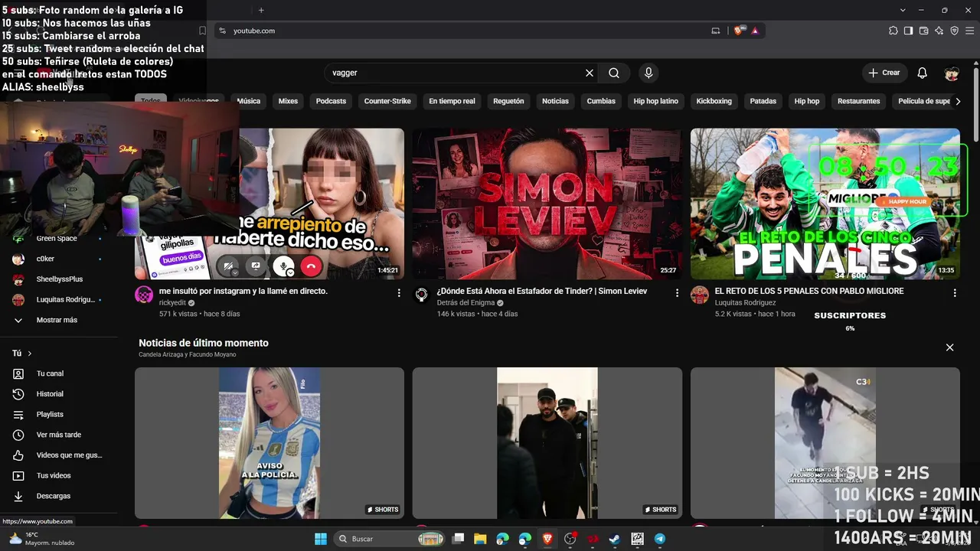980x551 pixels.
Task: Open Task View on the taskbar
Action: (x=458, y=539)
